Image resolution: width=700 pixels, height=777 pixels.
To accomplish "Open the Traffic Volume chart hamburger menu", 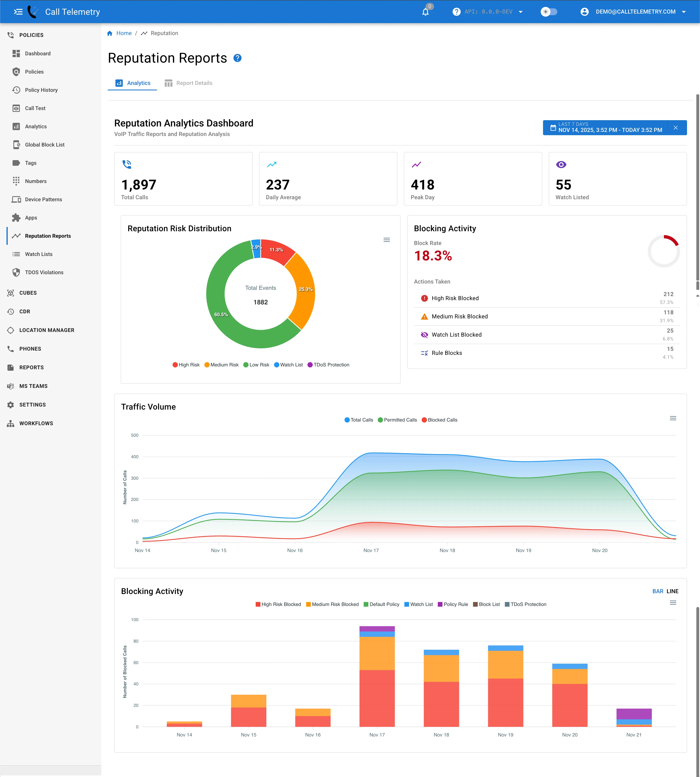I will tap(673, 418).
